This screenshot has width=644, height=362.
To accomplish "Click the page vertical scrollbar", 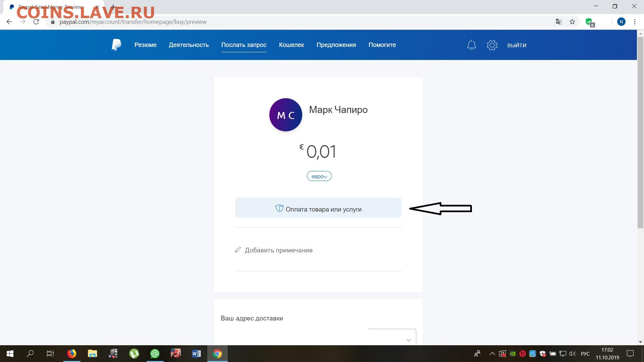I will [640, 132].
